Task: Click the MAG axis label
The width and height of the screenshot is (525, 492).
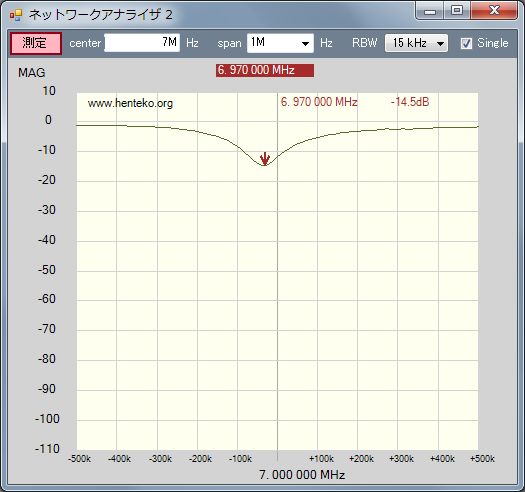Action: (x=31, y=73)
